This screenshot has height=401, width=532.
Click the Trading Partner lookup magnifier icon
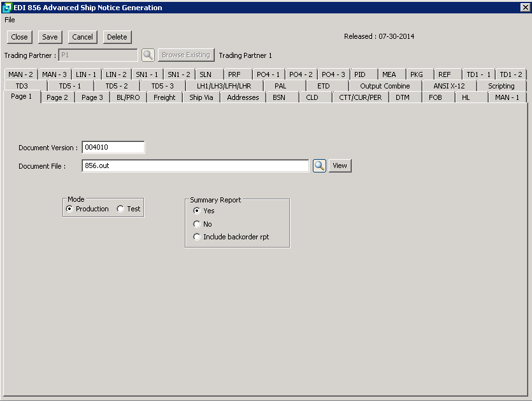click(x=148, y=55)
